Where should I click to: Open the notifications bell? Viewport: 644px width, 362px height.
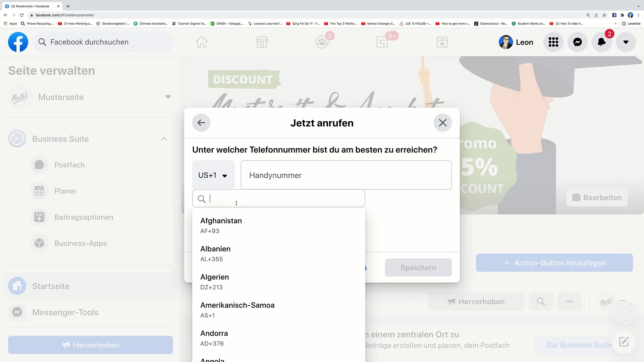coord(601,42)
